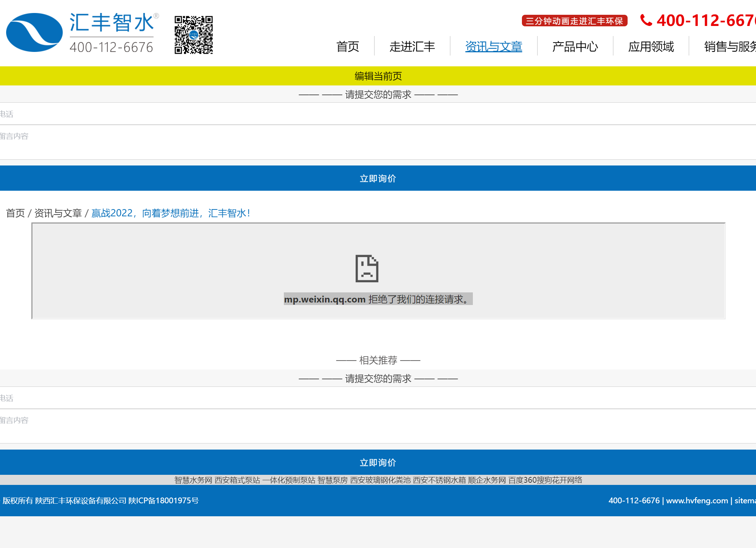Go to the 走进汇丰 menu item

pos(412,47)
